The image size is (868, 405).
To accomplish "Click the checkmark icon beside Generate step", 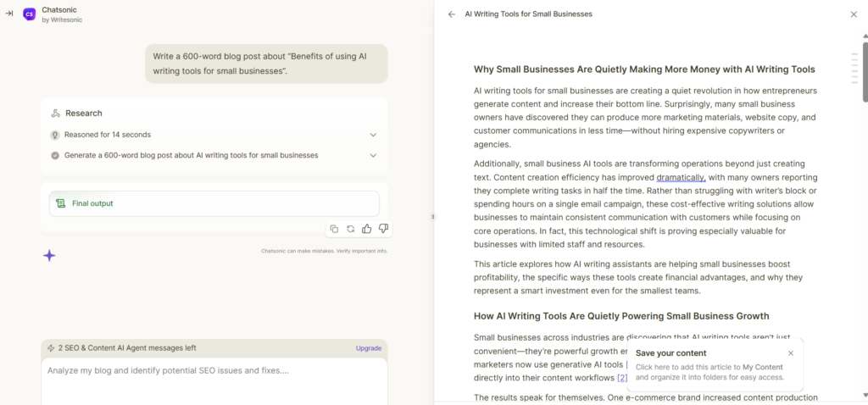I will tap(55, 155).
